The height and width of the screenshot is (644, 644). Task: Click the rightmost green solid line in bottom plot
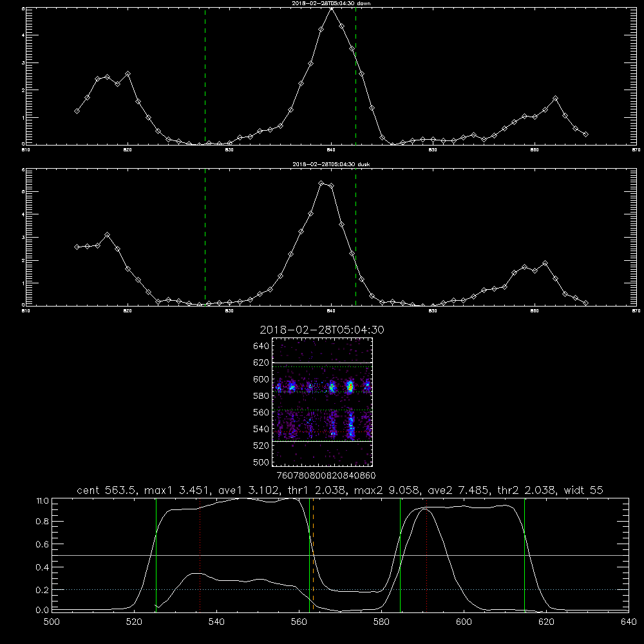click(x=524, y=555)
